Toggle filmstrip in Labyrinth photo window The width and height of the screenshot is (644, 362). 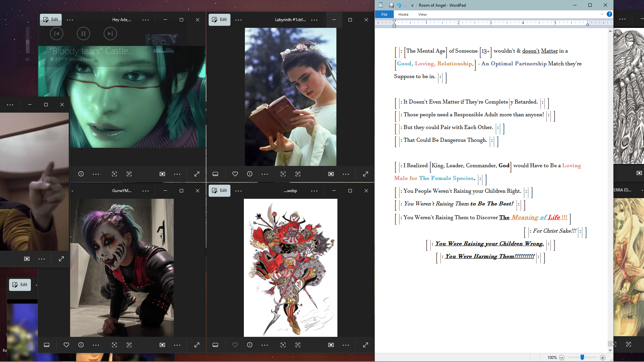[x=215, y=174]
